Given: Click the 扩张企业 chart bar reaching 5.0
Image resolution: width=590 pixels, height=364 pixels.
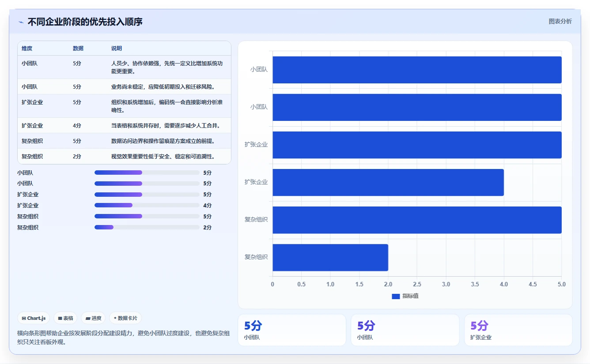Looking at the screenshot, I should click(417, 145).
